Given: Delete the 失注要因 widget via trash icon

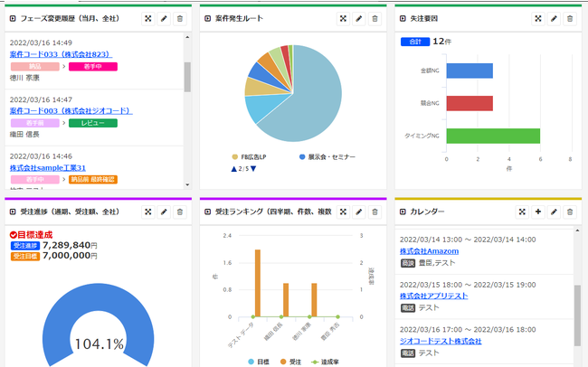Looking at the screenshot, I should pos(570,18).
